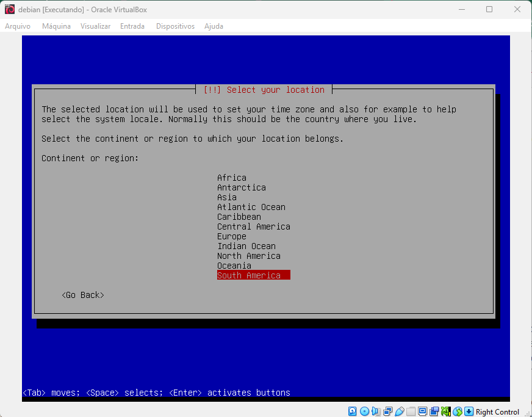Choose Caribbean region
This screenshot has height=417, width=532.
coord(239,217)
